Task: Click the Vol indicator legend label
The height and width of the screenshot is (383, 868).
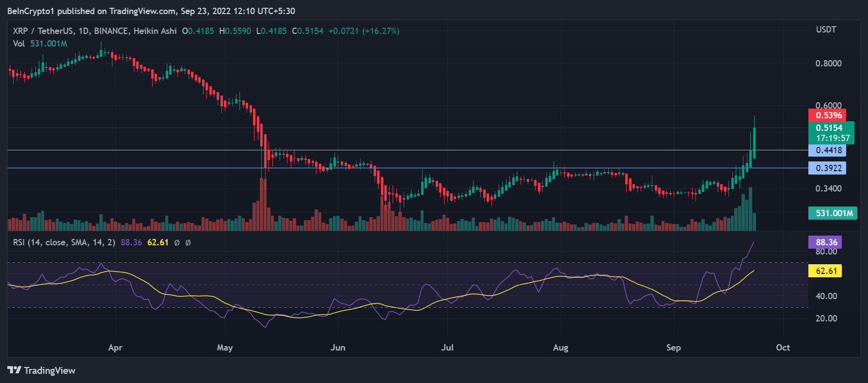Action: (19, 44)
